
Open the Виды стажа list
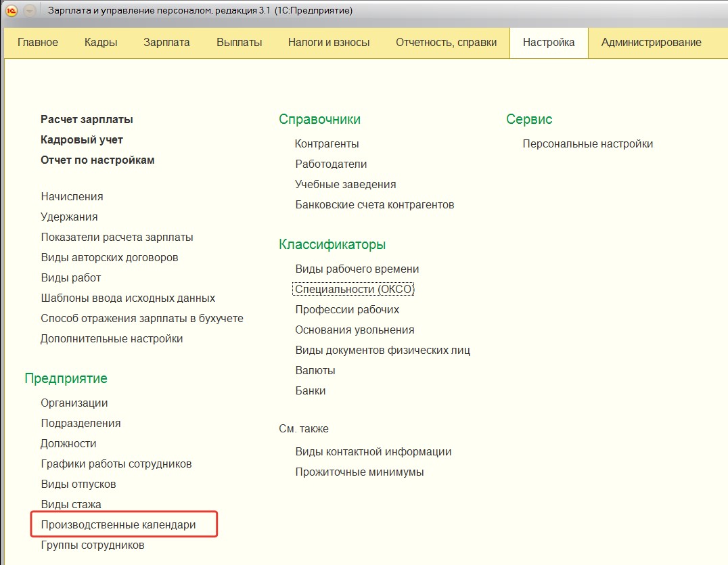(x=71, y=505)
